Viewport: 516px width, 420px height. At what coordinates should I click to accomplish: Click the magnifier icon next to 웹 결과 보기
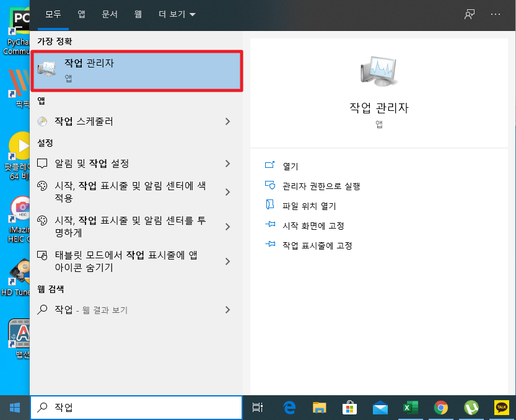coord(42,310)
